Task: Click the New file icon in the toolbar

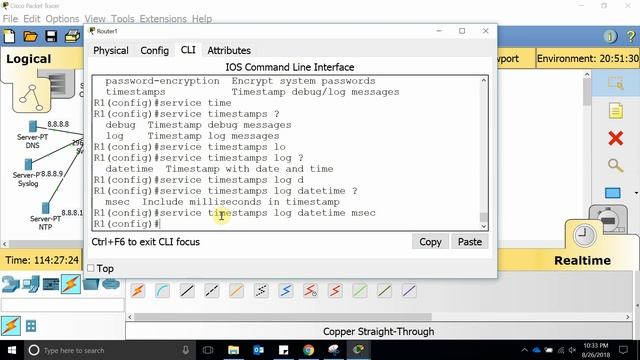Action: tap(9, 36)
